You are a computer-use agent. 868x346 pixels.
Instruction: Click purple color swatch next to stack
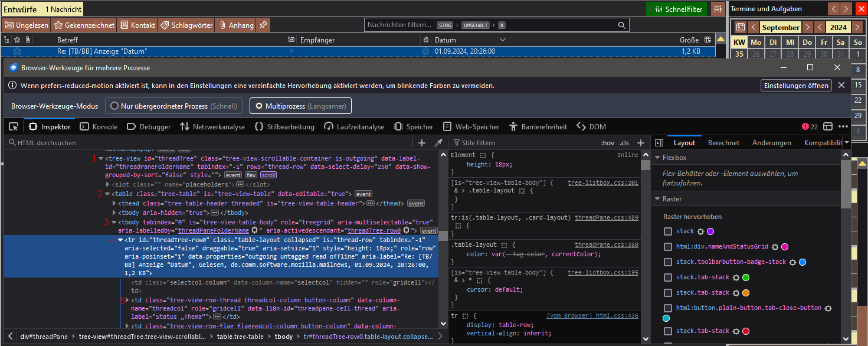pyautogui.click(x=710, y=231)
